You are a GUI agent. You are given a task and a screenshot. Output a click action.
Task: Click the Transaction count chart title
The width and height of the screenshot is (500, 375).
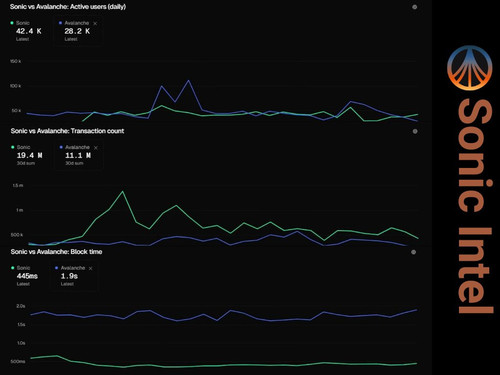[67, 131]
